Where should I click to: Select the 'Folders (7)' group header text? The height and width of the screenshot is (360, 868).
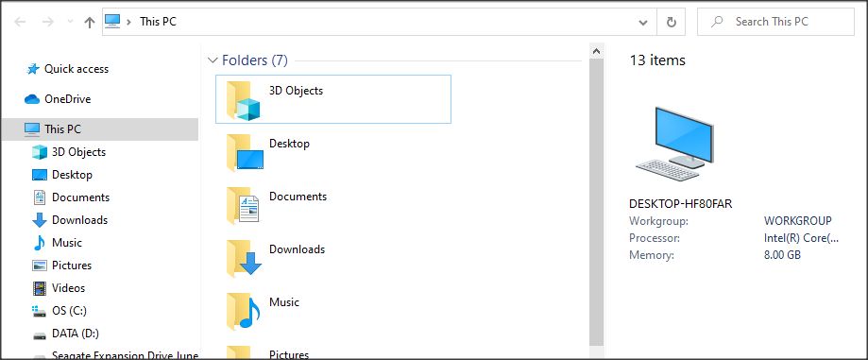255,60
